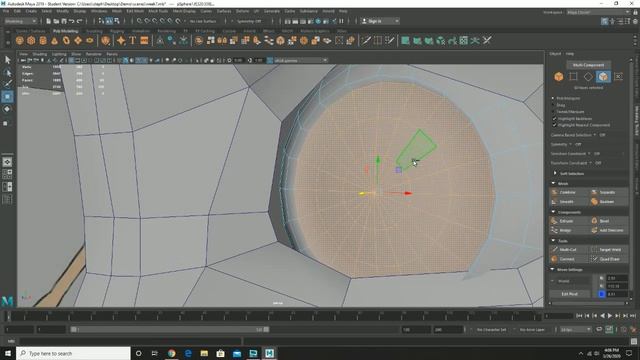Expand the Soft Selection section
The height and width of the screenshot is (360, 640).
coord(555,173)
